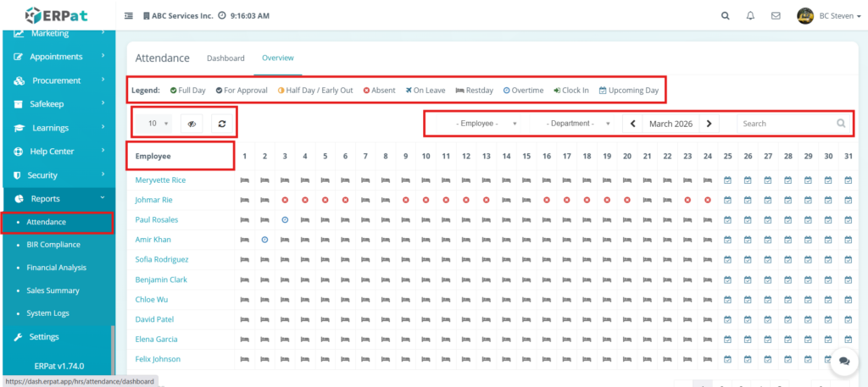Open the mail envelope icon
The width and height of the screenshot is (868, 387).
[775, 15]
